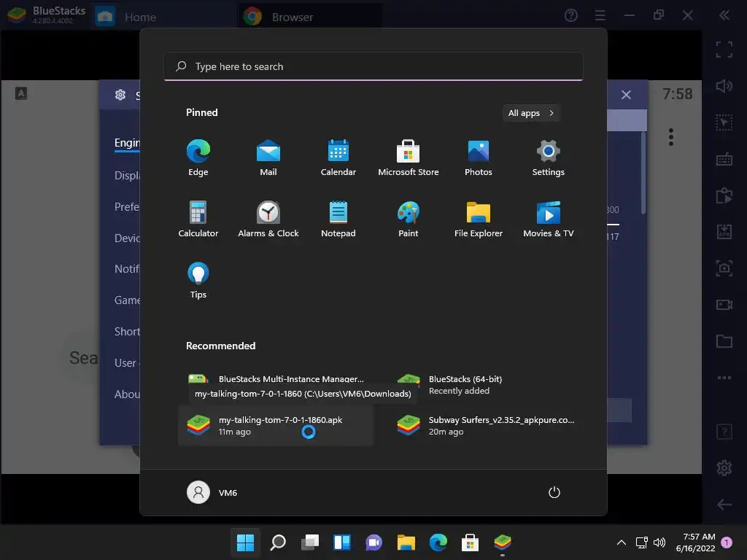
Task: Open the three-dot menu in BlueStacks browser
Action: point(671,137)
